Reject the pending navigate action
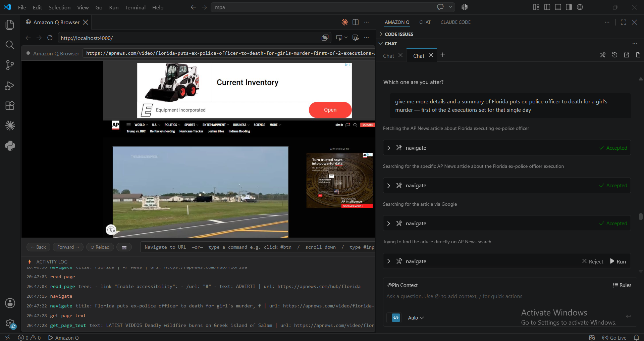Viewport: 644px width, 341px height. (x=592, y=261)
